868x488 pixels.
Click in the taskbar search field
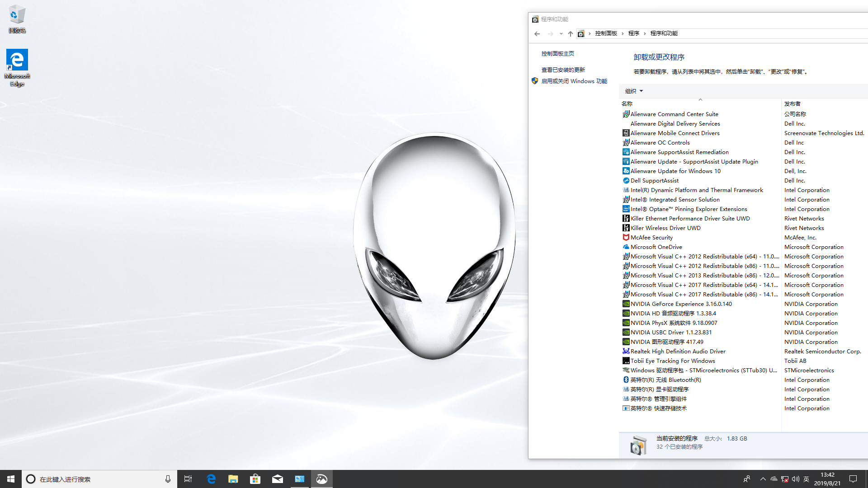point(99,479)
